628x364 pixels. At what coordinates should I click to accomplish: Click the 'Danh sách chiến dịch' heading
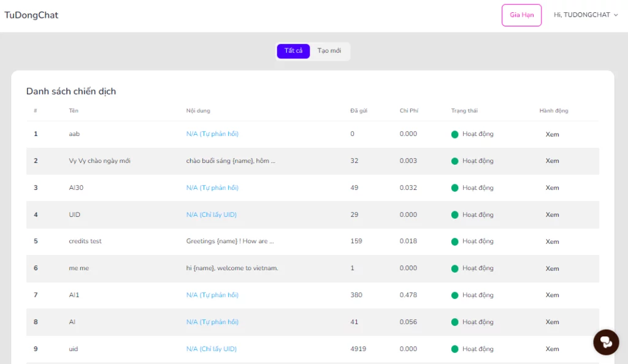(71, 91)
